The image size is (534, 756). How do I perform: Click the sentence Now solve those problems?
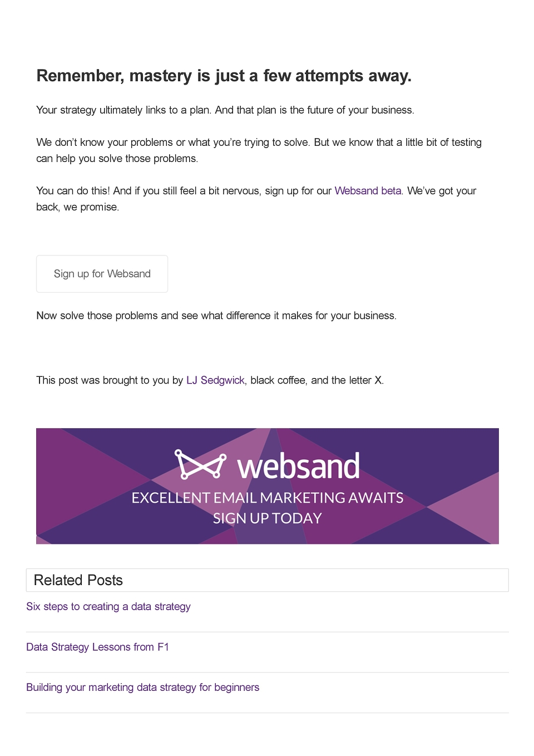216,316
